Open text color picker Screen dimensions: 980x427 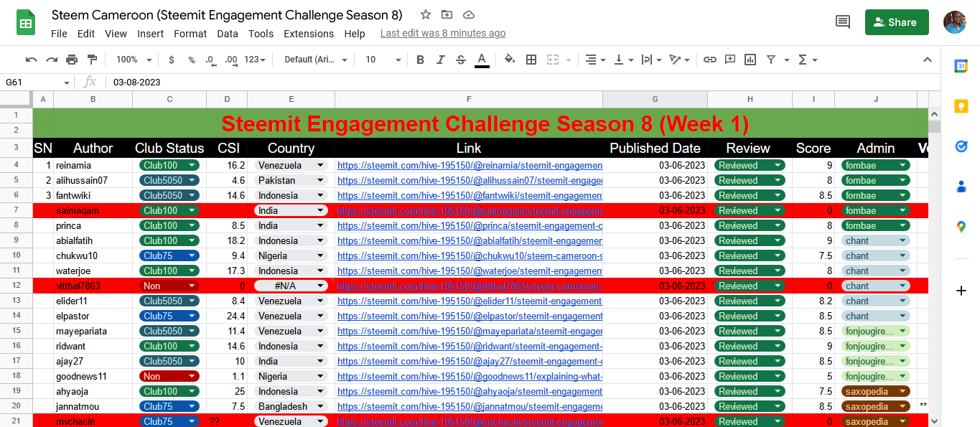[482, 60]
